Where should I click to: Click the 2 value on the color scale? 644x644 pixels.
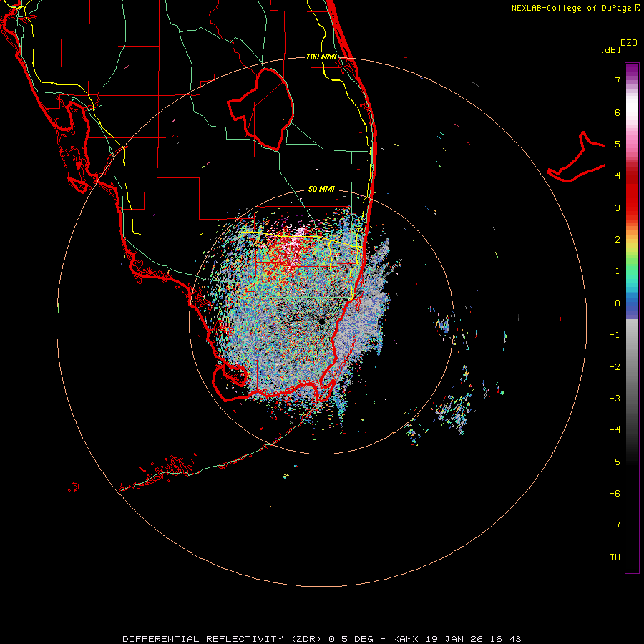618,240
